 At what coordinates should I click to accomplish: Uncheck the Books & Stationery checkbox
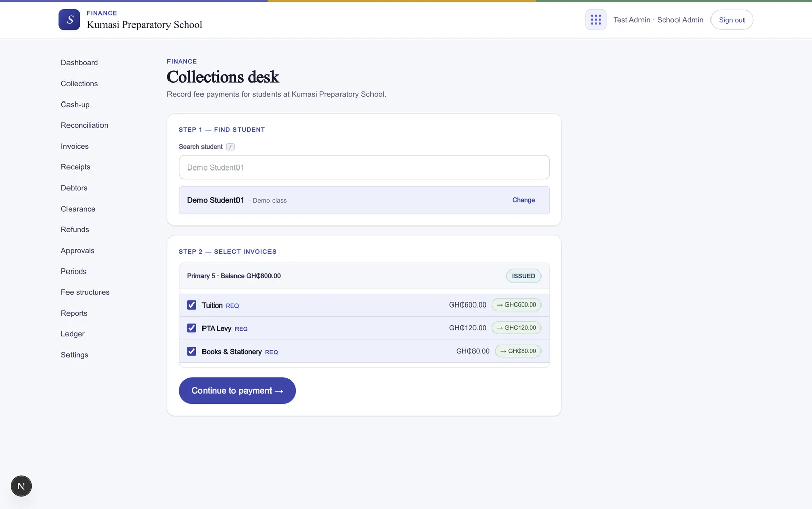coord(192,351)
